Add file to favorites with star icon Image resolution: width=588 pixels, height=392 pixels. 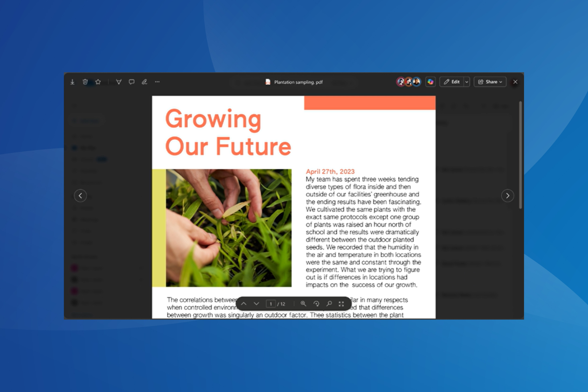pos(98,82)
